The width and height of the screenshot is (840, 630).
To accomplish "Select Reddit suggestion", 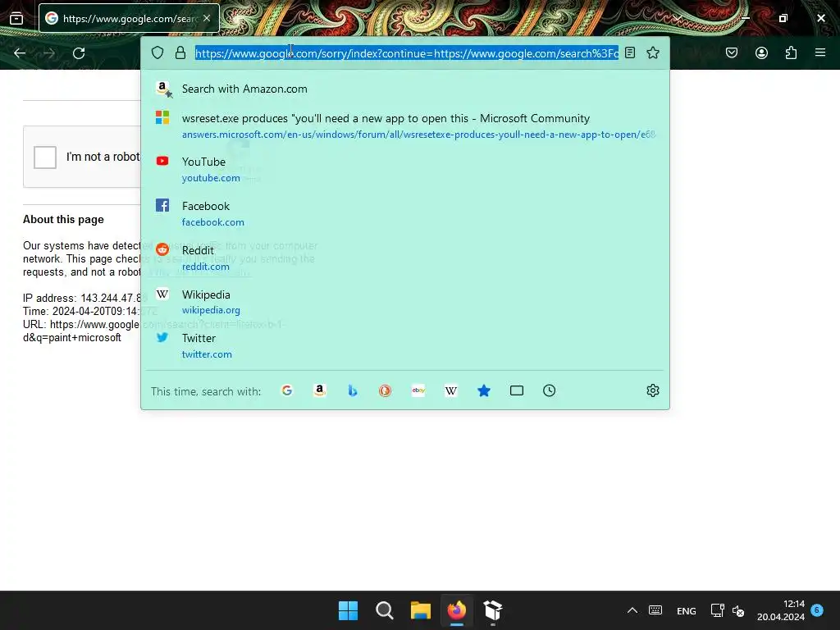I will coord(405,258).
